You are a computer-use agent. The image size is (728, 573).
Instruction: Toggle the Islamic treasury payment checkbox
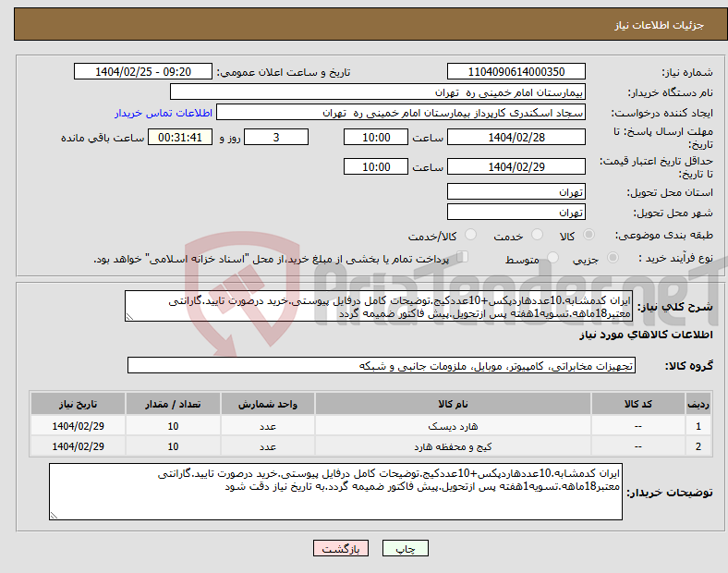point(463,257)
